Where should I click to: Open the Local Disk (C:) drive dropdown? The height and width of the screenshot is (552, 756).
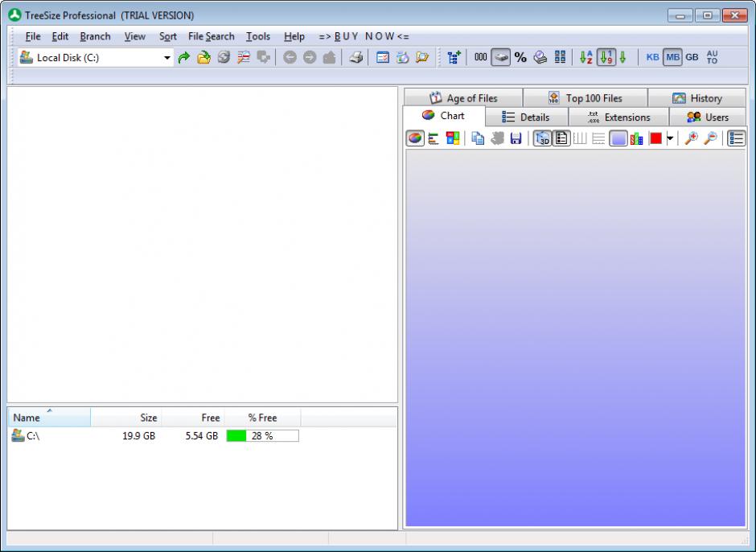pos(166,58)
